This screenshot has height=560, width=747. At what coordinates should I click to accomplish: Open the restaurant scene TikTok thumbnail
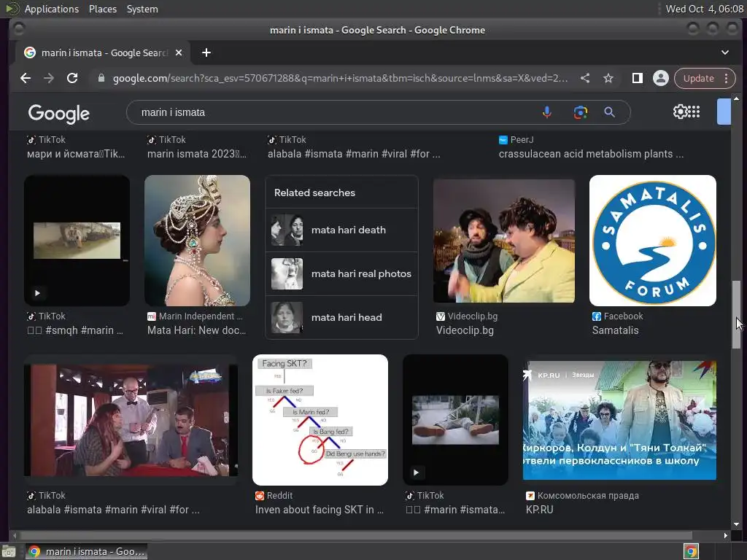click(131, 419)
